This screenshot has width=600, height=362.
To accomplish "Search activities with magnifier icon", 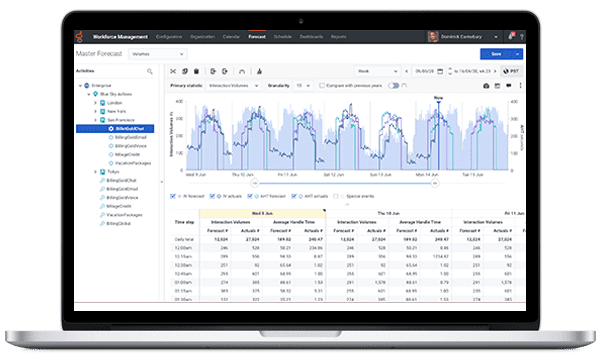I will point(150,71).
